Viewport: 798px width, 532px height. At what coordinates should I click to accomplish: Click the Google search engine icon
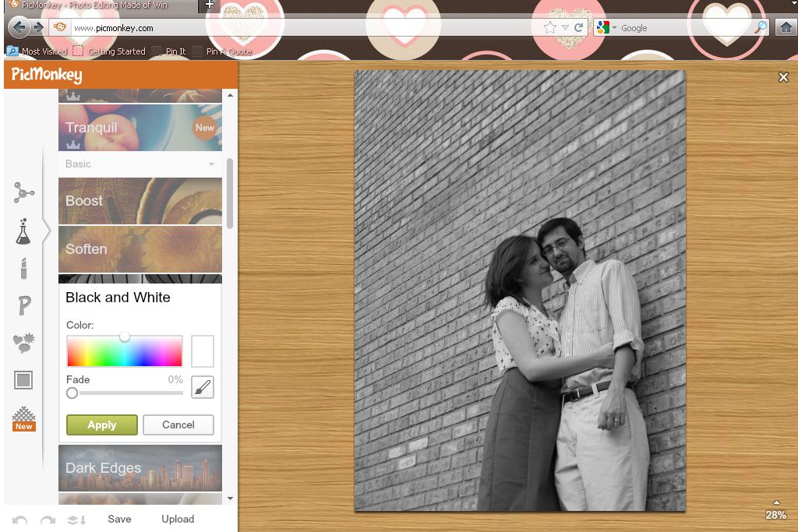602,27
